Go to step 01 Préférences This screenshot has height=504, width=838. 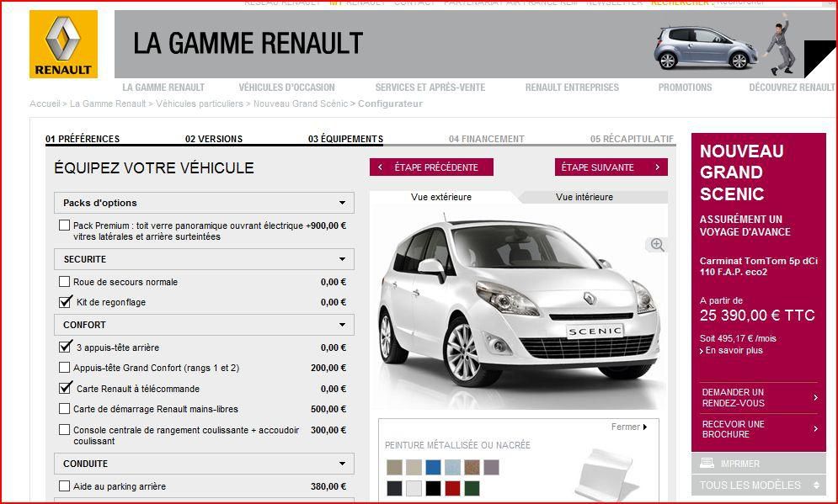(x=83, y=139)
